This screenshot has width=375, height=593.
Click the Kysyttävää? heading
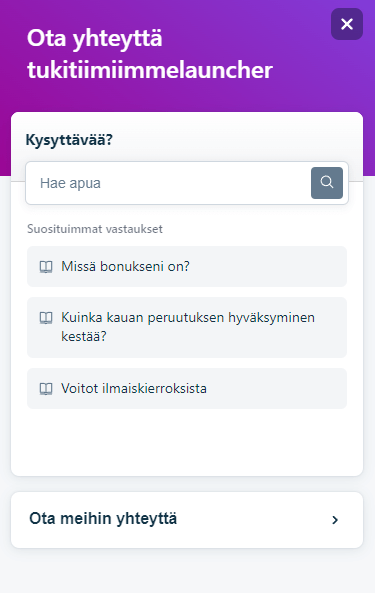(69, 140)
